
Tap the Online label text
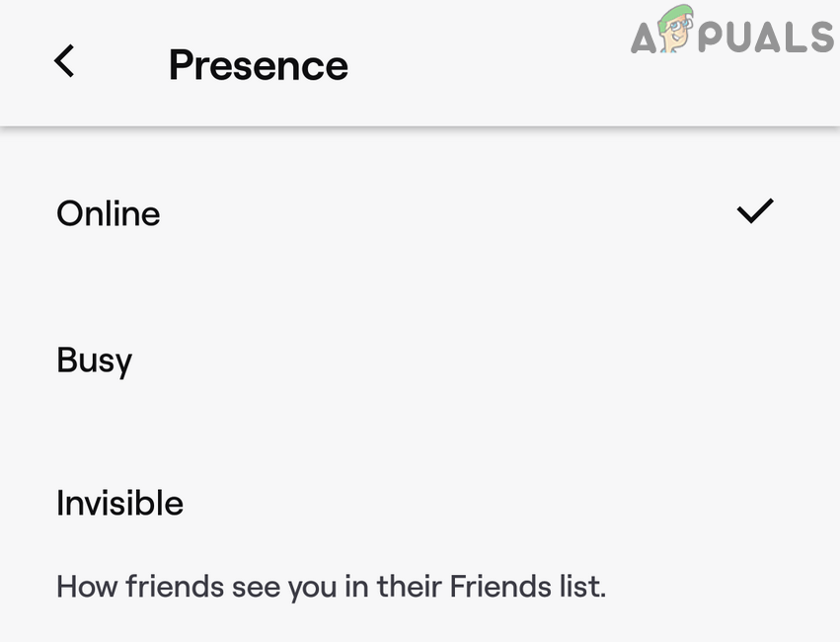pos(109,213)
